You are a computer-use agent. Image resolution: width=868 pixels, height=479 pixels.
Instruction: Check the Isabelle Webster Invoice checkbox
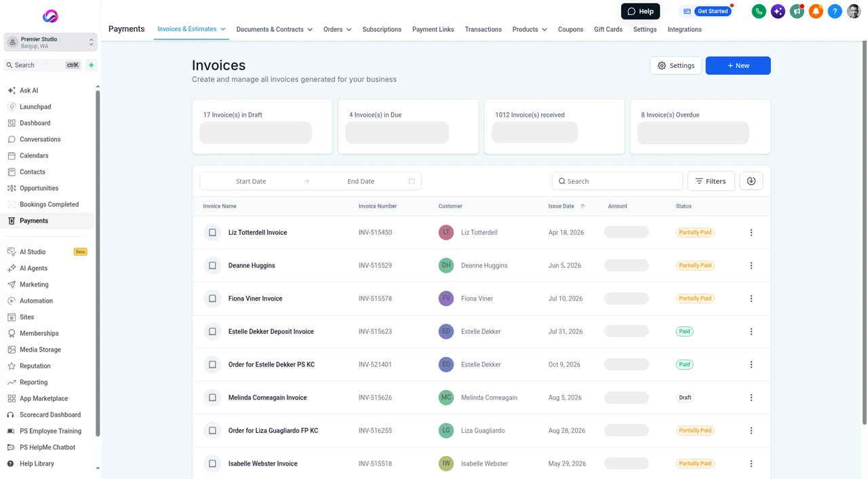(212, 463)
